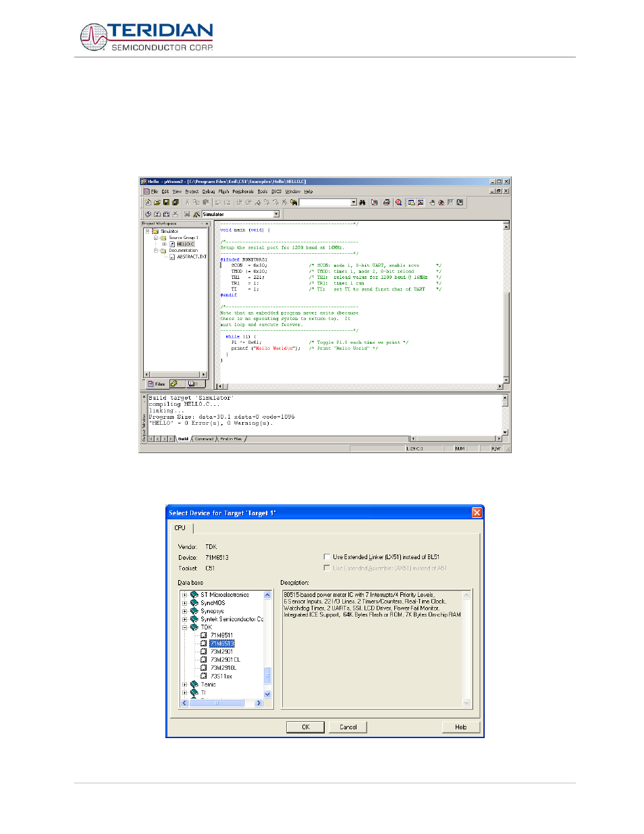Click the New File toolbar icon
The height and width of the screenshot is (834, 644).
click(149, 203)
